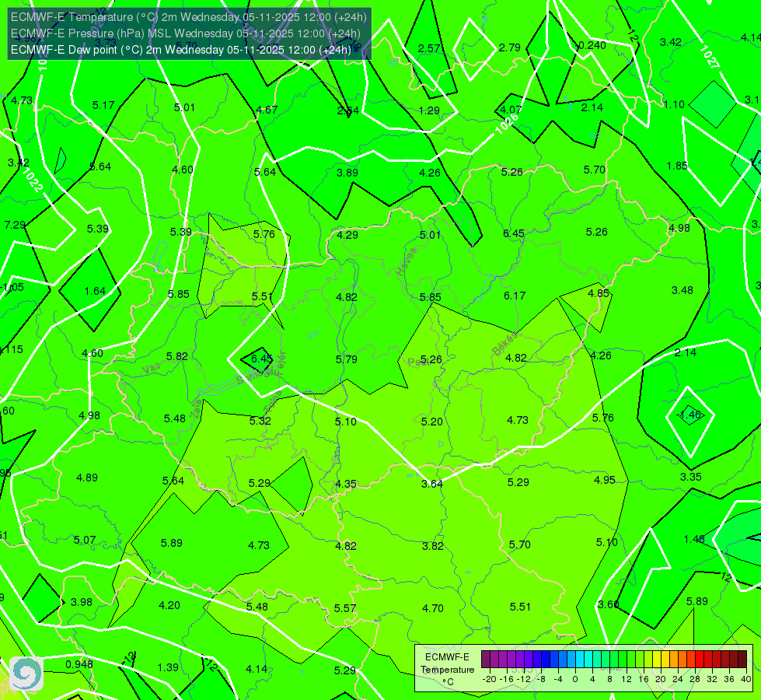This screenshot has height=700, width=761.
Task: Click the 1027 isobar label
Action: (x=709, y=57)
